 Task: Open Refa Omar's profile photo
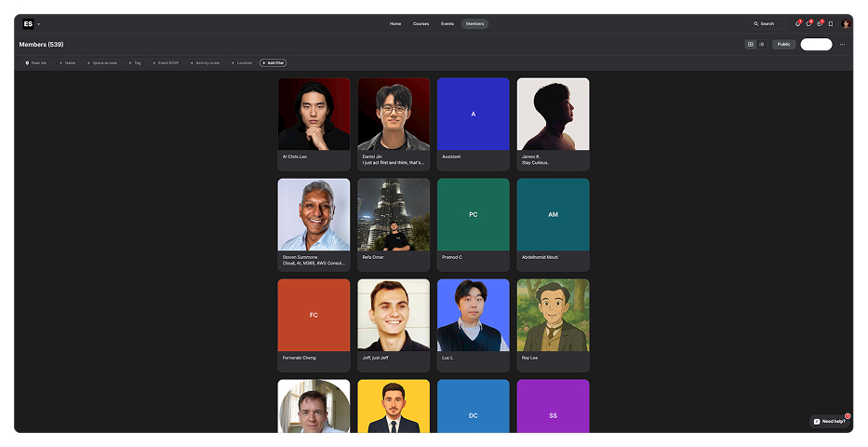tap(394, 214)
